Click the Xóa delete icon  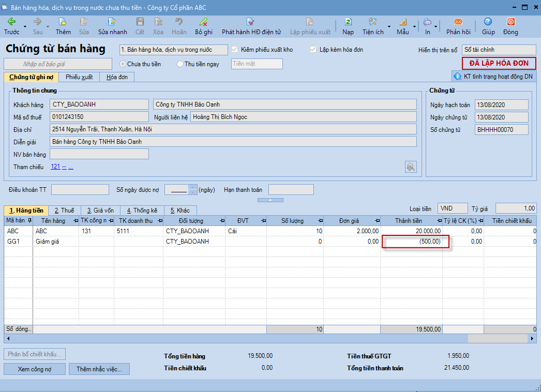click(x=158, y=22)
